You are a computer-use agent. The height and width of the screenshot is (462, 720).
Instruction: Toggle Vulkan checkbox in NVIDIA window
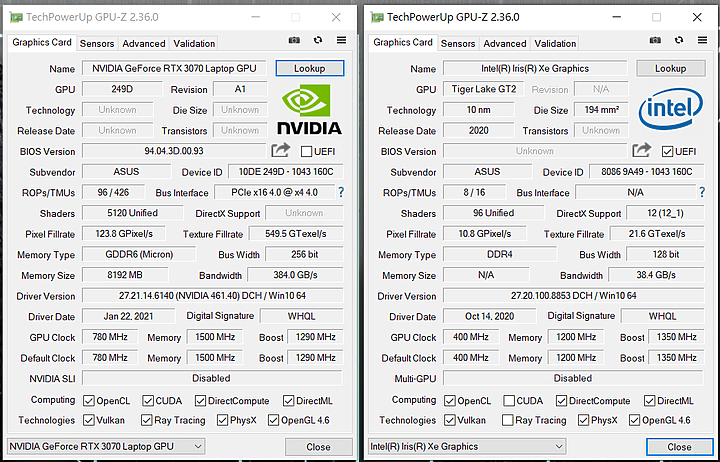(89, 420)
